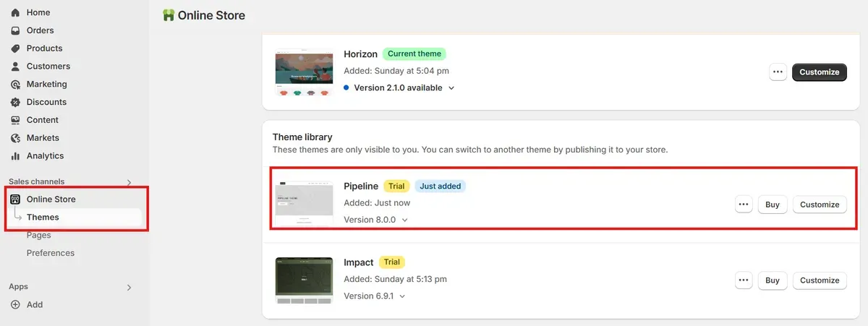The width and height of the screenshot is (868, 326).
Task: Click the Analytics bar chart icon
Action: tap(15, 155)
